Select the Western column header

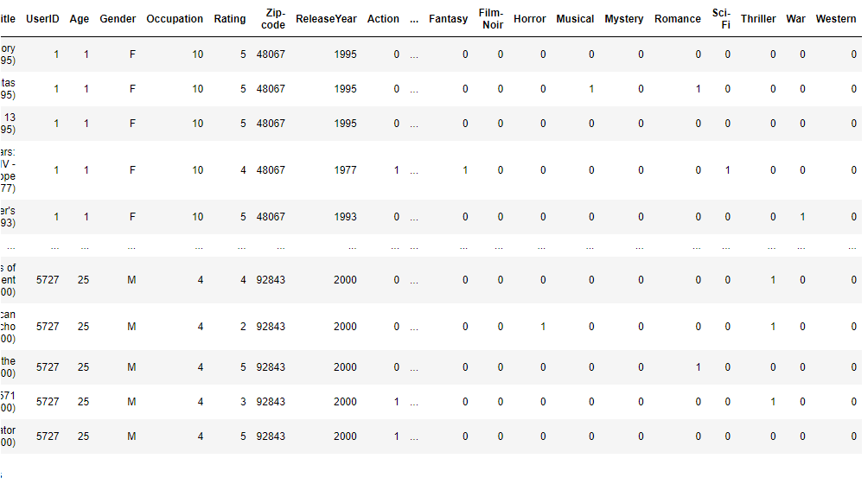pyautogui.click(x=836, y=19)
